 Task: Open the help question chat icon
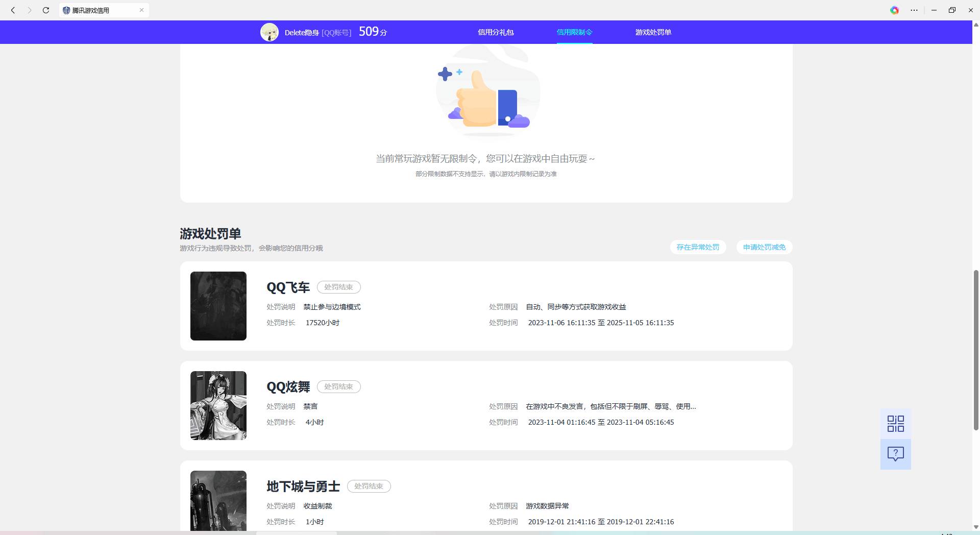click(895, 454)
